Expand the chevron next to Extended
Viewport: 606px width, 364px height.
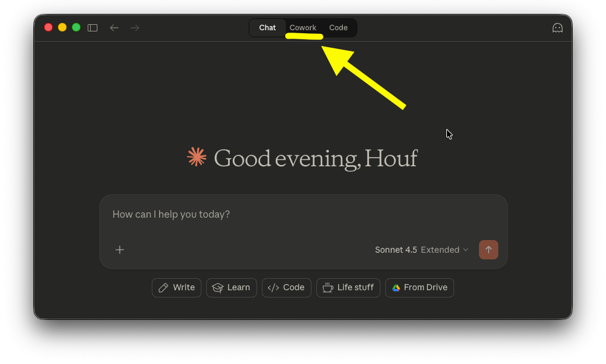(x=466, y=250)
